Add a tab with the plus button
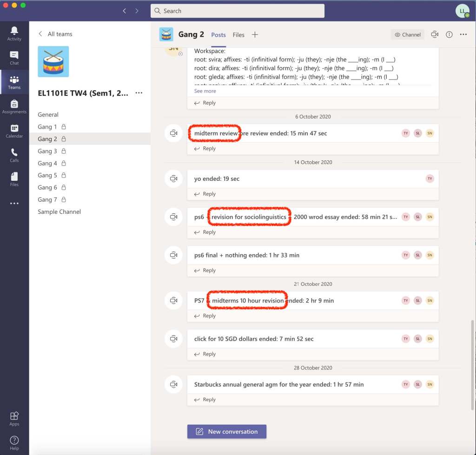The height and width of the screenshot is (455, 476). (x=255, y=35)
